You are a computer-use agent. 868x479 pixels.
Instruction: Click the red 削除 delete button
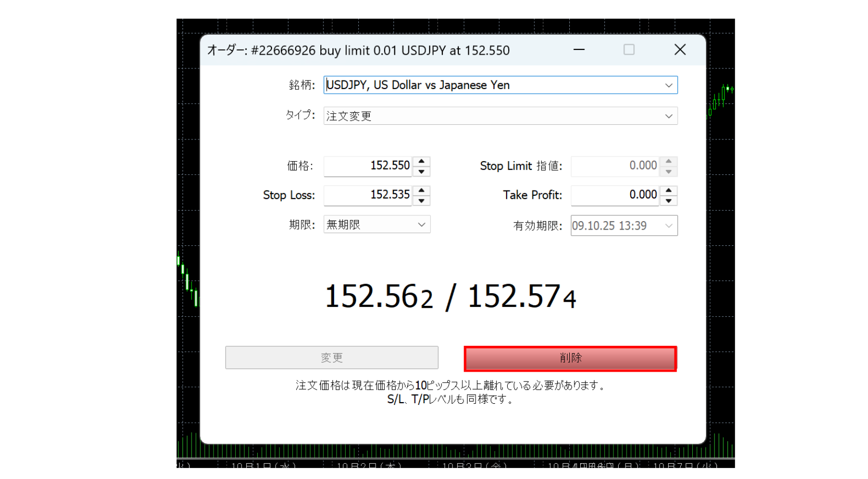pos(570,358)
